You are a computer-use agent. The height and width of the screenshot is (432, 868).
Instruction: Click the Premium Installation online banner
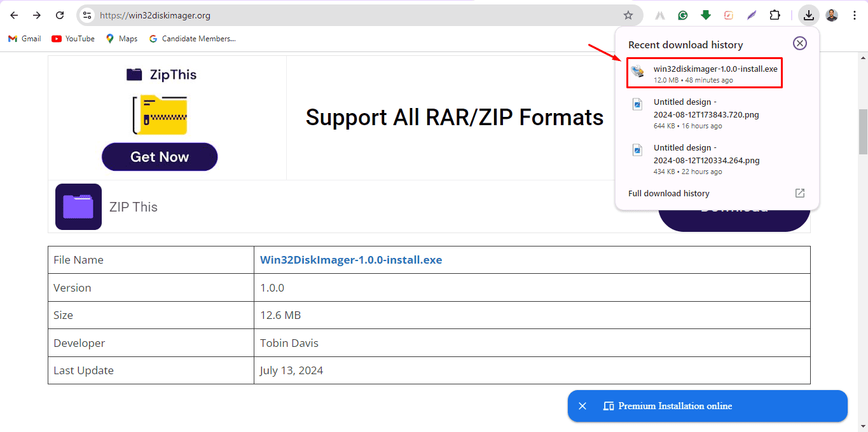[708, 406]
